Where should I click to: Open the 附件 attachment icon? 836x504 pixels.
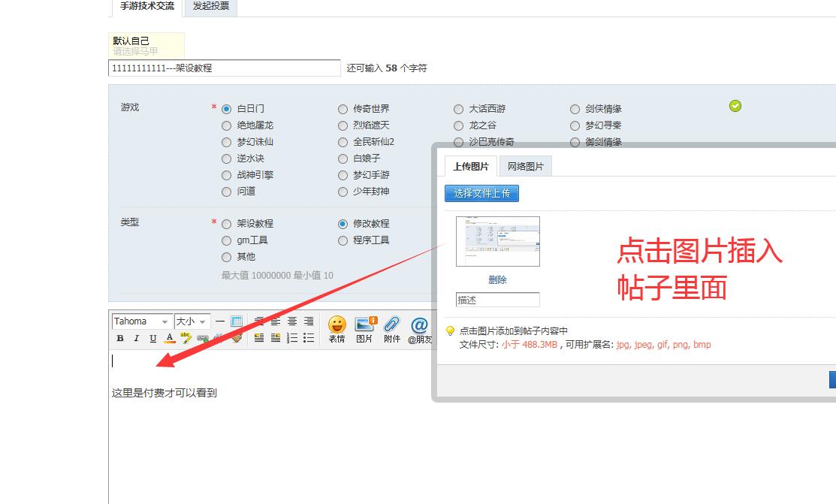pos(392,329)
